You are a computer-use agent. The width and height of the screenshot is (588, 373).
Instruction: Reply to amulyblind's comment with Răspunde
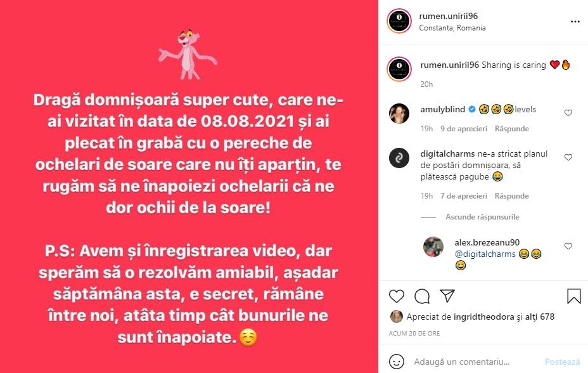click(x=511, y=129)
